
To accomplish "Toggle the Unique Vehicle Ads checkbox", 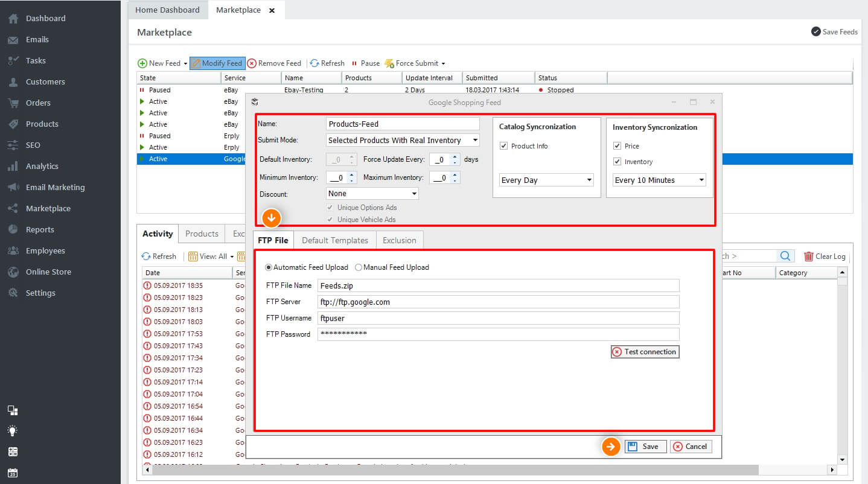I will (330, 220).
